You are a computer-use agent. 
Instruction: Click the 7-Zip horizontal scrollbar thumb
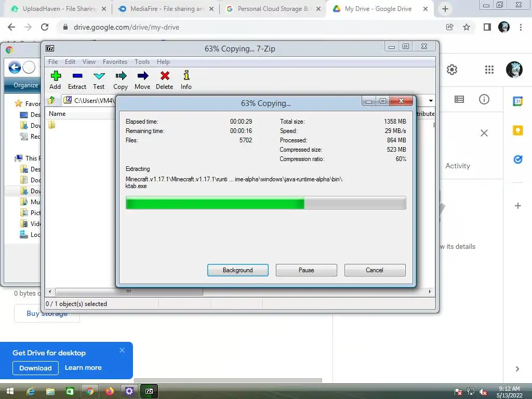pyautogui.click(x=129, y=291)
